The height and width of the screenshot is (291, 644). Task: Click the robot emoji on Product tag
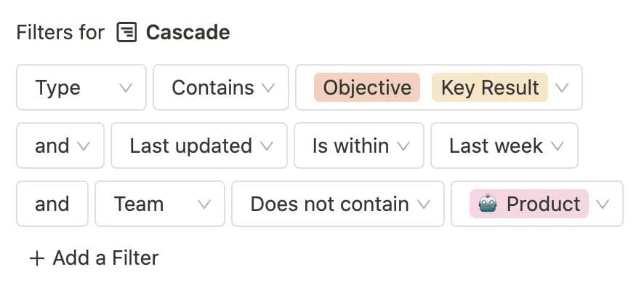pos(487,204)
